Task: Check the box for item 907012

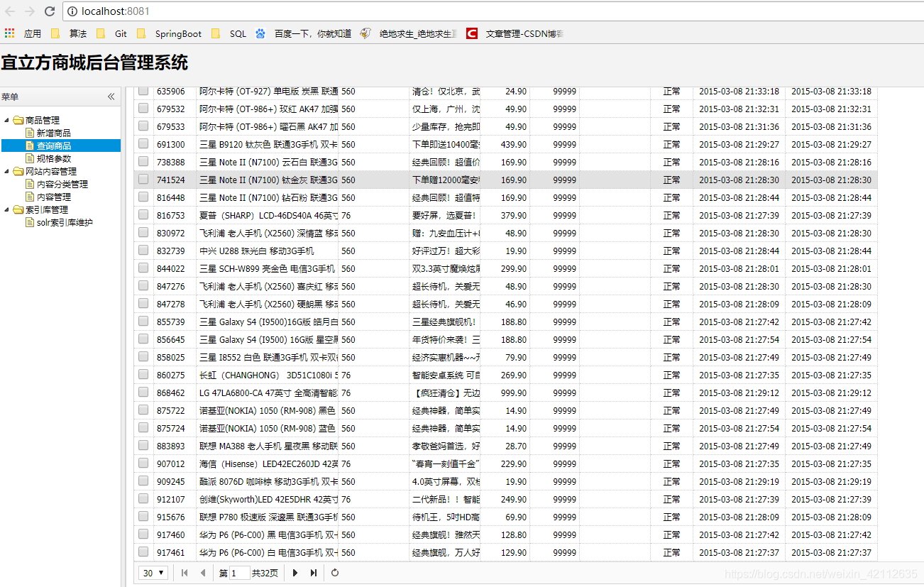Action: [x=143, y=463]
